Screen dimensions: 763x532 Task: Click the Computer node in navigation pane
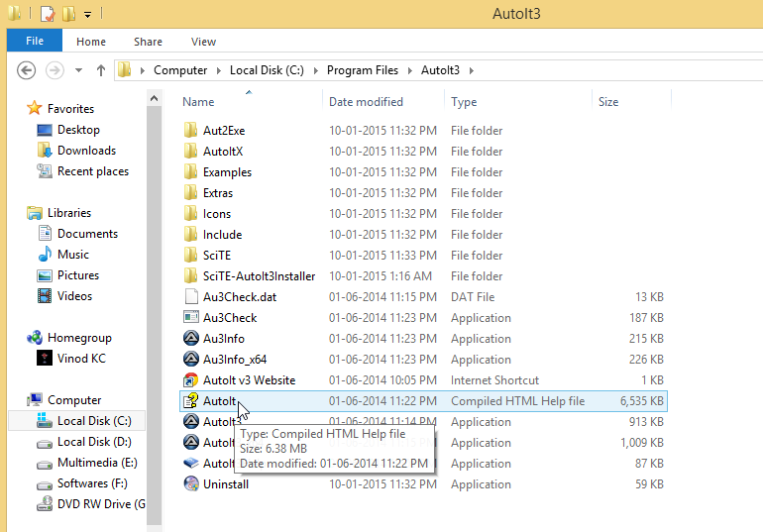click(x=74, y=399)
